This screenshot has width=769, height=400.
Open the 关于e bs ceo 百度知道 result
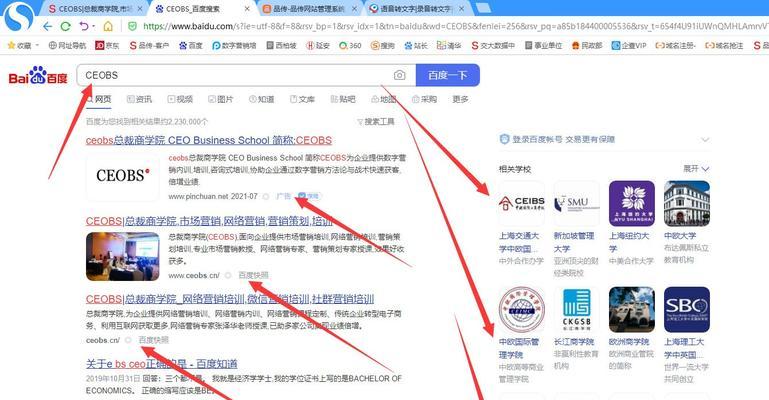(x=162, y=364)
